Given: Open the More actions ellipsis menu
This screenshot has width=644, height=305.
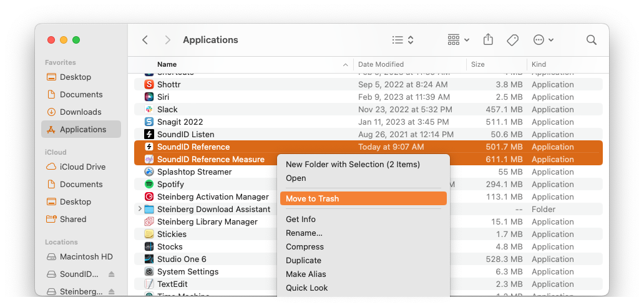Looking at the screenshot, I should coord(543,40).
